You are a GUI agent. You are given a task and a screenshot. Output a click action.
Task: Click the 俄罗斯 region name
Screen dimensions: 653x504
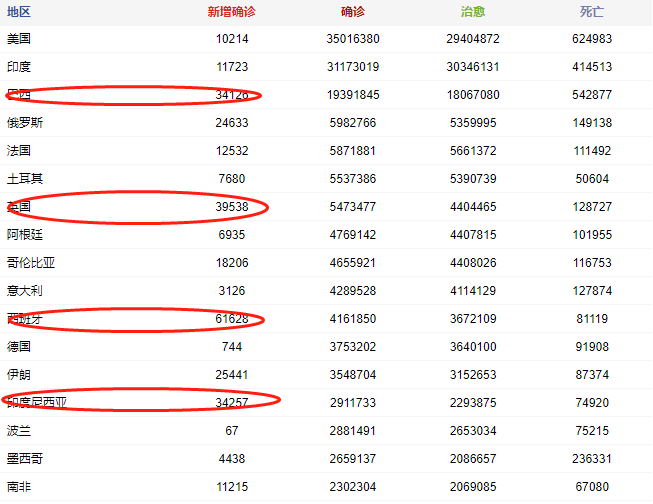(x=25, y=123)
